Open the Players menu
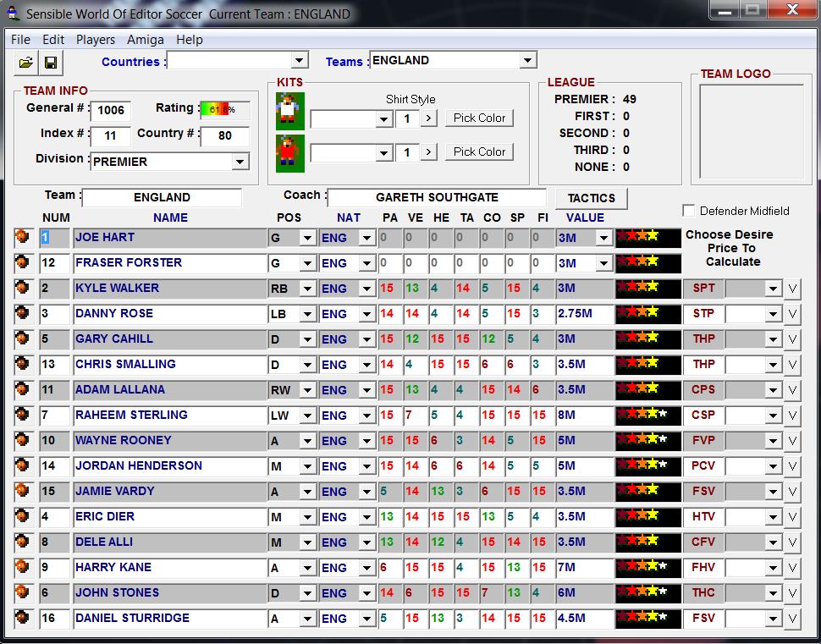821x644 pixels. [x=96, y=40]
